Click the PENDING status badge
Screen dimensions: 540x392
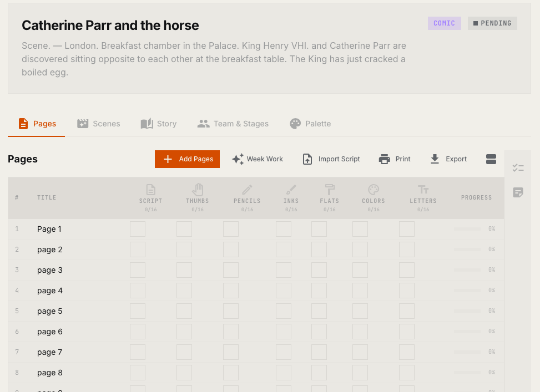coord(492,23)
